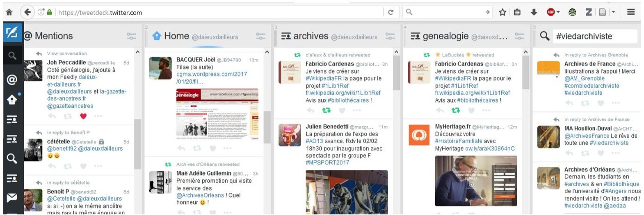Reply to MA Houillon-Duval's tweet
The image size is (644, 215).
click(569, 153)
